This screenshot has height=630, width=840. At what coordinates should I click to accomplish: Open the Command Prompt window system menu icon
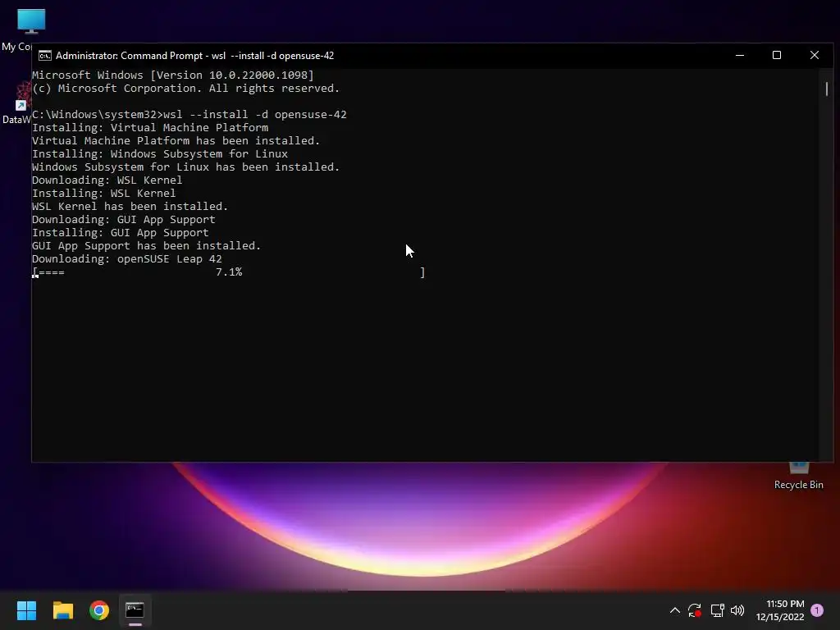(x=45, y=56)
